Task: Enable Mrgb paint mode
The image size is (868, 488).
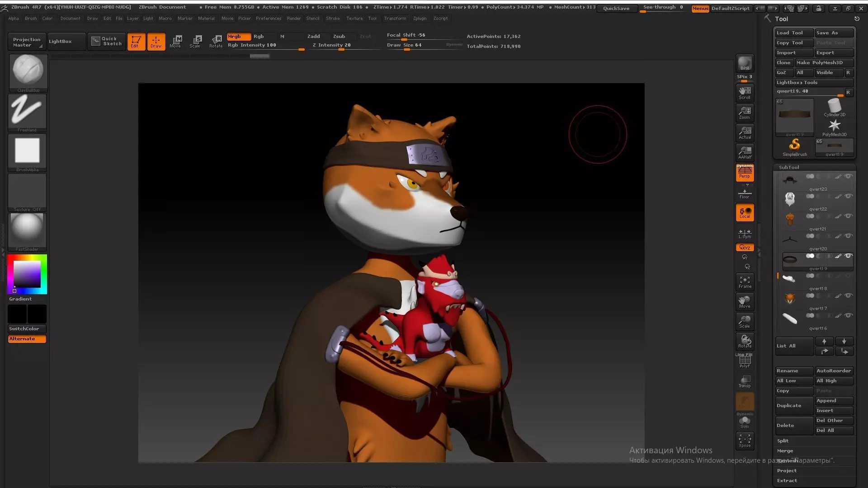Action: [238, 37]
